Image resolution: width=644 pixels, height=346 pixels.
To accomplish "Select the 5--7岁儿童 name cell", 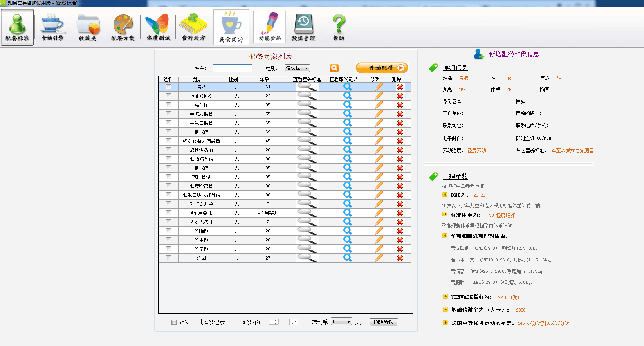I will (202, 204).
